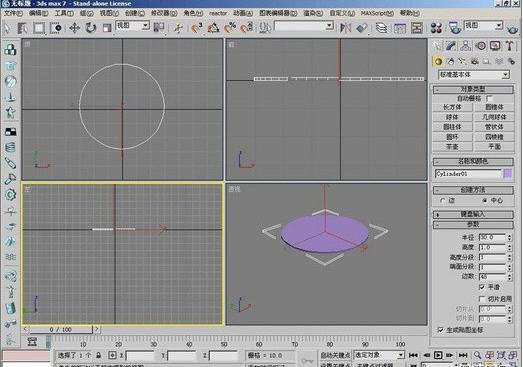Screen dimensions: 523x367
Task: Open the 帮助 menu
Action: click(410, 13)
